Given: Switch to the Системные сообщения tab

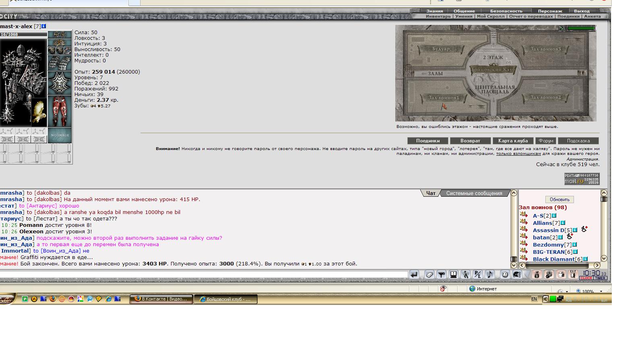Looking at the screenshot, I should 474,193.
